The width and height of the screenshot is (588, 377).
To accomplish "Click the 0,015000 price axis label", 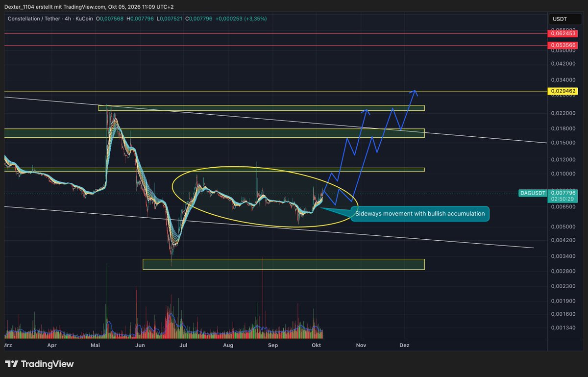I will [x=563, y=143].
